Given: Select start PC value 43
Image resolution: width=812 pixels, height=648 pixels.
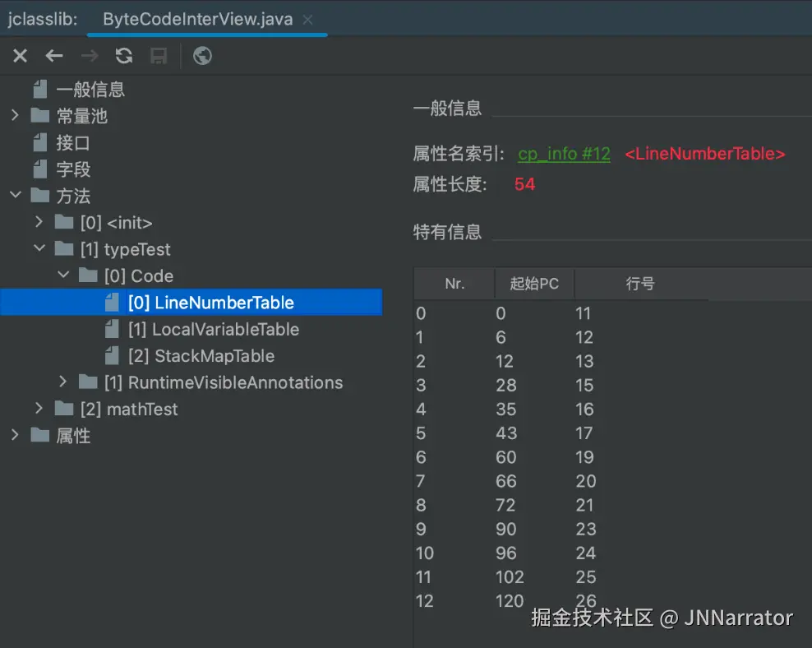Looking at the screenshot, I should click(x=506, y=433).
